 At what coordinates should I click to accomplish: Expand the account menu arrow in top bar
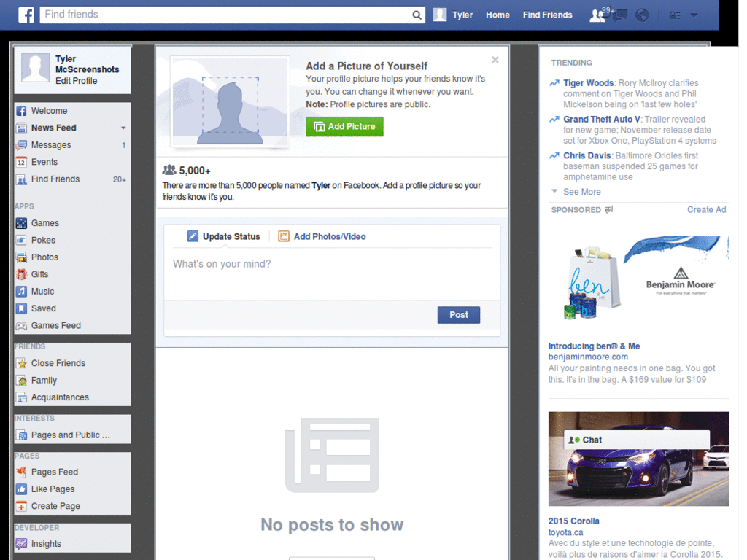pyautogui.click(x=694, y=15)
